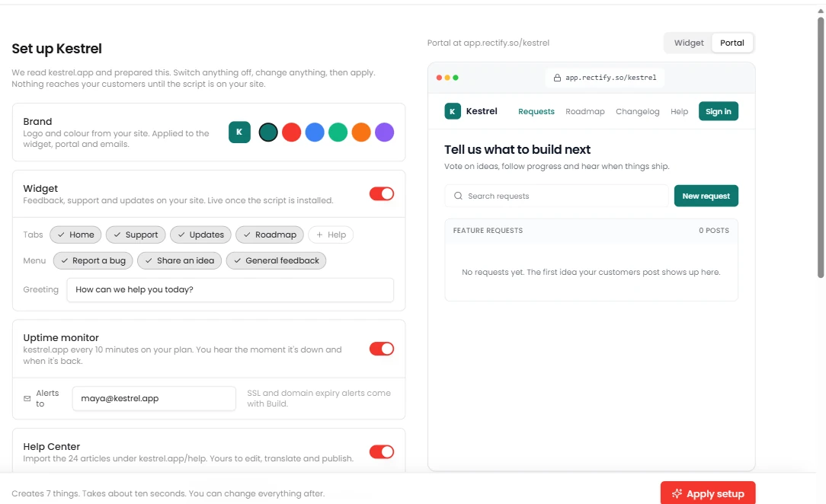Image resolution: width=826 pixels, height=504 pixels.
Task: Select the red brand colour
Action: [291, 132]
